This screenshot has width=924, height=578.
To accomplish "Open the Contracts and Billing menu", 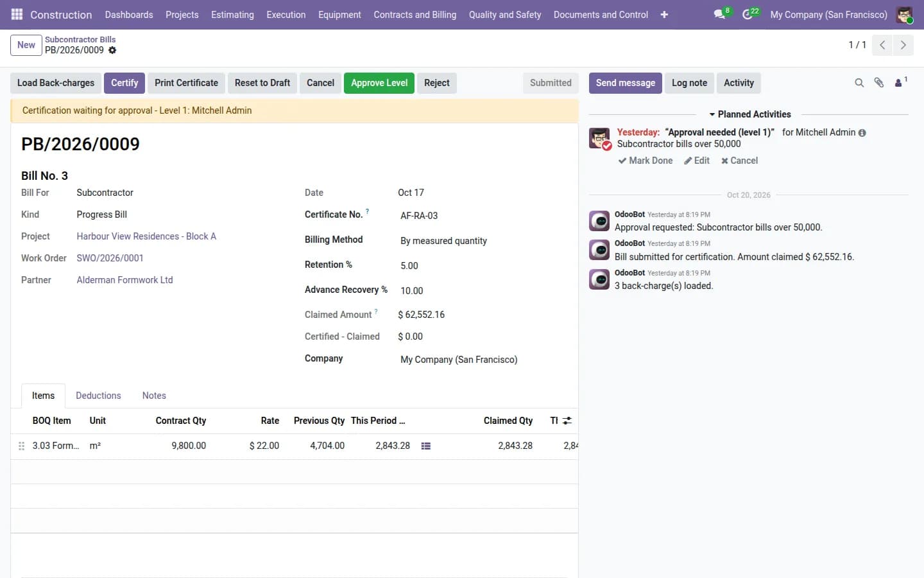I will pyautogui.click(x=415, y=14).
